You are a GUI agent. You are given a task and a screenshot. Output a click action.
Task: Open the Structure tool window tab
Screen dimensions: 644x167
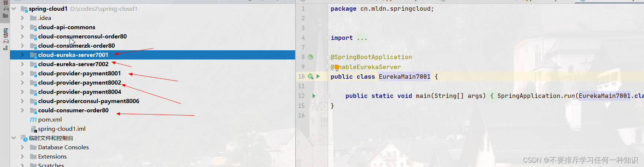coord(5,39)
